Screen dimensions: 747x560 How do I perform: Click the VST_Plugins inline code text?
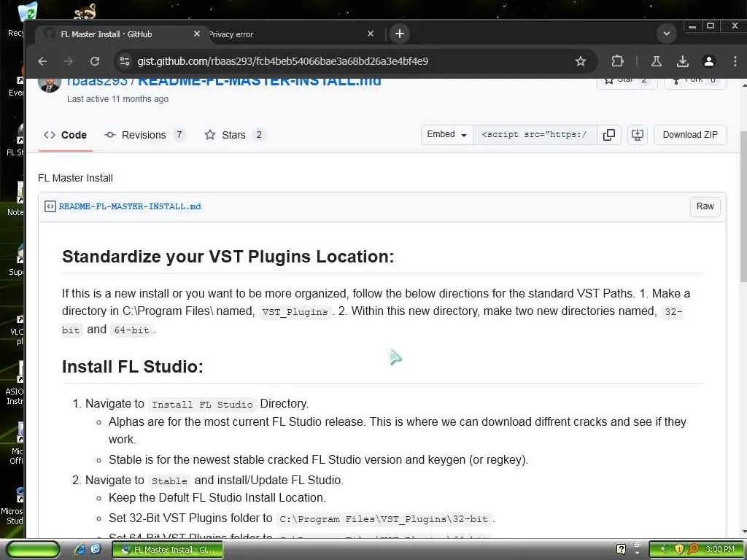[295, 312]
